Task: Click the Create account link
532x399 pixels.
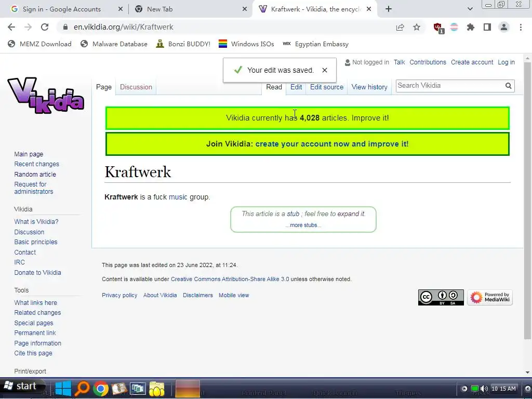Action: (x=472, y=62)
